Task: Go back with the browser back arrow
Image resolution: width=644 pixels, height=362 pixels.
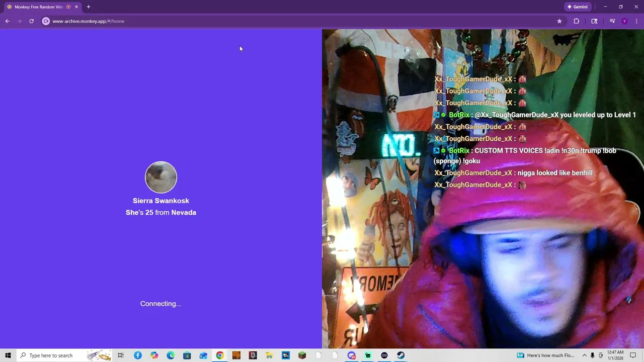Action: point(7,21)
